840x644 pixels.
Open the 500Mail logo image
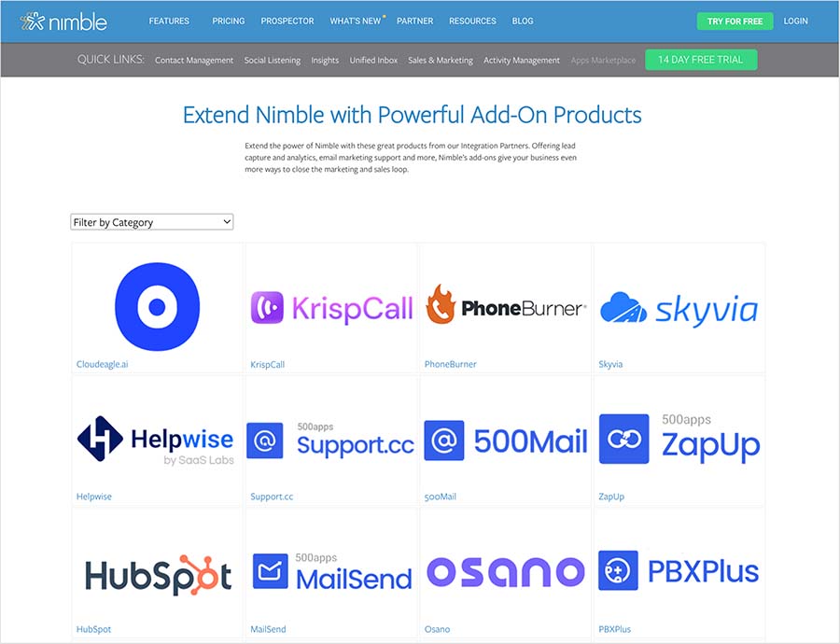[x=506, y=441]
